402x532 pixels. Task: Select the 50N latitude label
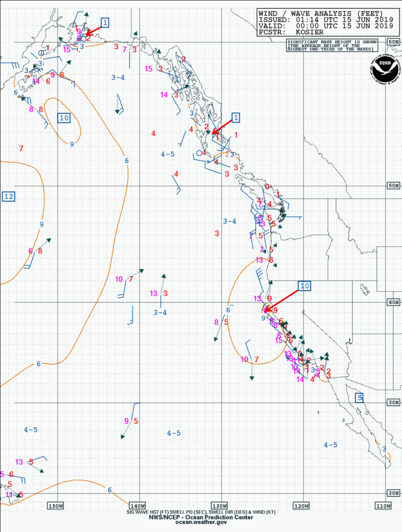coord(393,186)
